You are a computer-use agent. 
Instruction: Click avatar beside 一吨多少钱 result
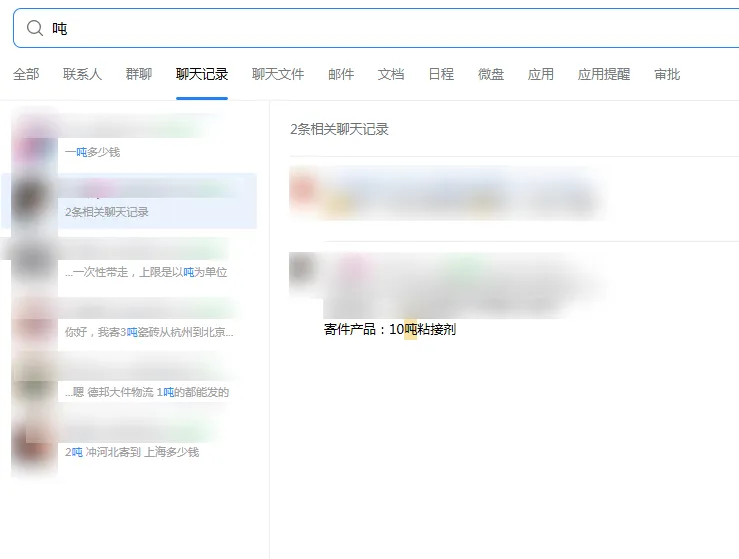[34, 144]
